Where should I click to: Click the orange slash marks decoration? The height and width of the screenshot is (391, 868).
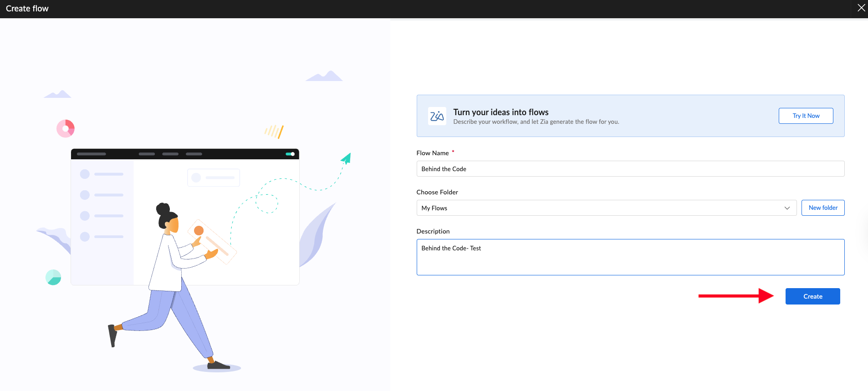click(x=274, y=132)
